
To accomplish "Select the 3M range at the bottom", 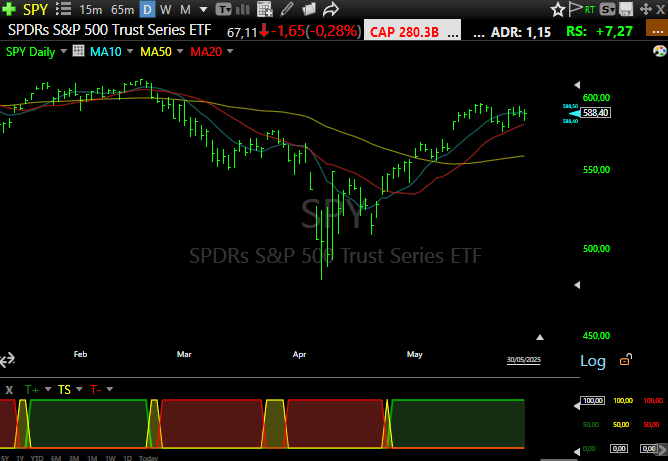I will pos(74,458).
